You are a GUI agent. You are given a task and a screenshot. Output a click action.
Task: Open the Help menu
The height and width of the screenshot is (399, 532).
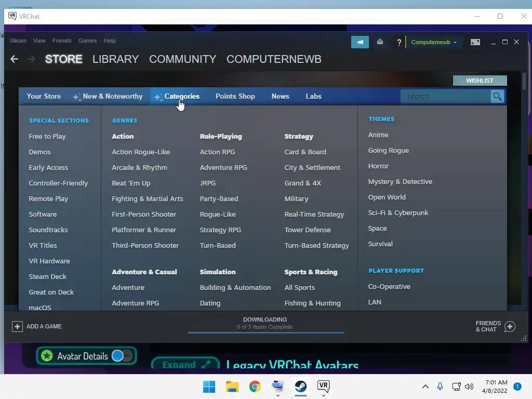[x=110, y=41]
